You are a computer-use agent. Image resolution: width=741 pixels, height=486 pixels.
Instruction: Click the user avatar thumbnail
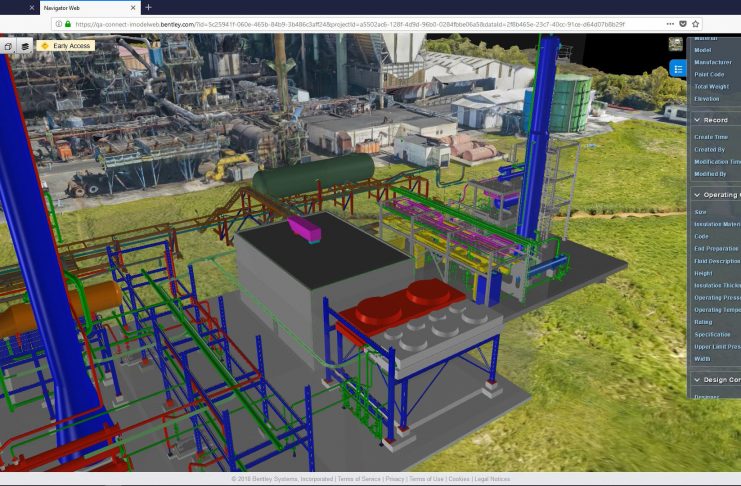(676, 43)
